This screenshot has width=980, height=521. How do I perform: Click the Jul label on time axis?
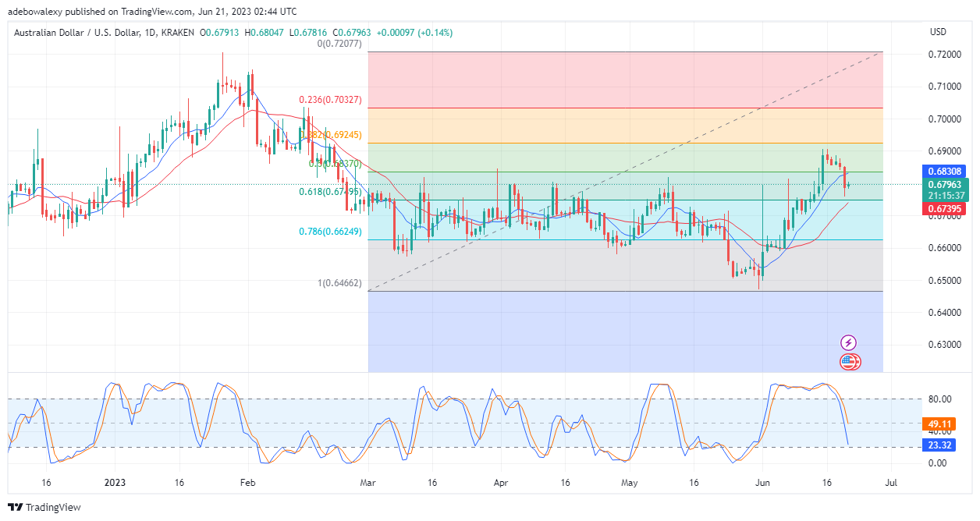[892, 483]
